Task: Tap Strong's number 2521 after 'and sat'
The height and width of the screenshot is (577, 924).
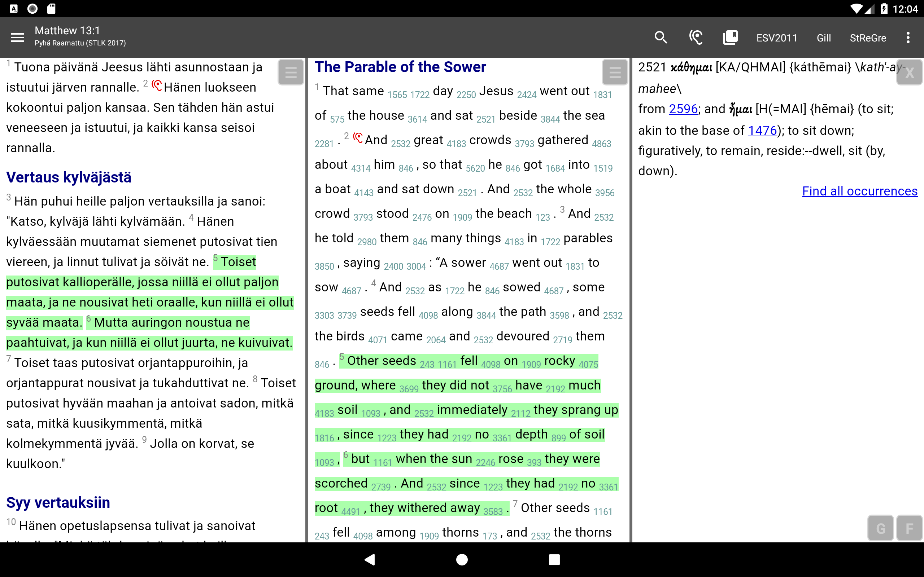Action: [486, 119]
